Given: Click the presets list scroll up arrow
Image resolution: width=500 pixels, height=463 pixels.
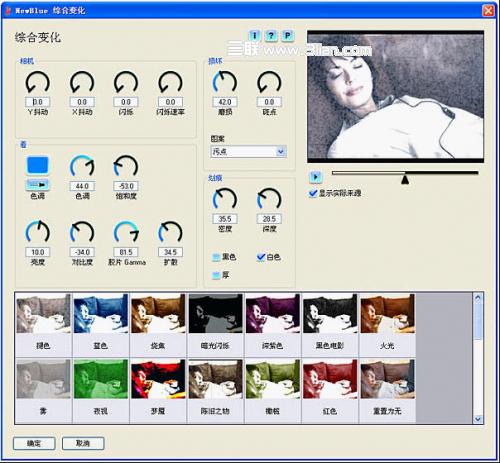Looking at the screenshot, I should (x=478, y=297).
